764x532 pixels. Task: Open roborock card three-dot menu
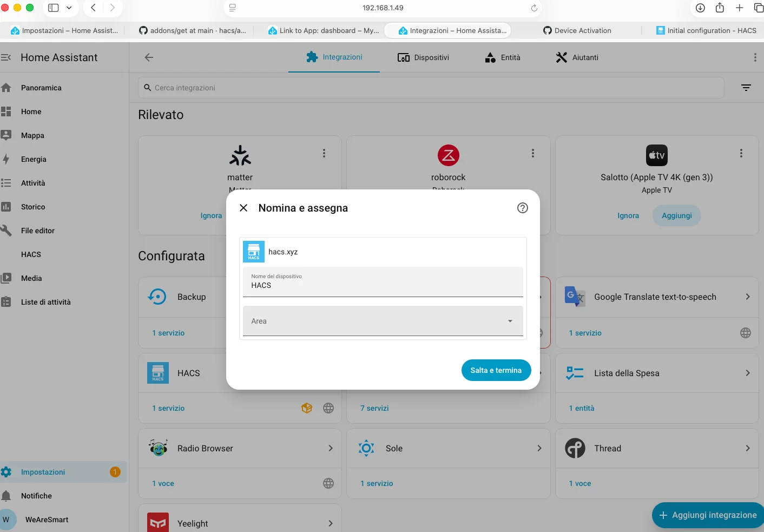[532, 153]
